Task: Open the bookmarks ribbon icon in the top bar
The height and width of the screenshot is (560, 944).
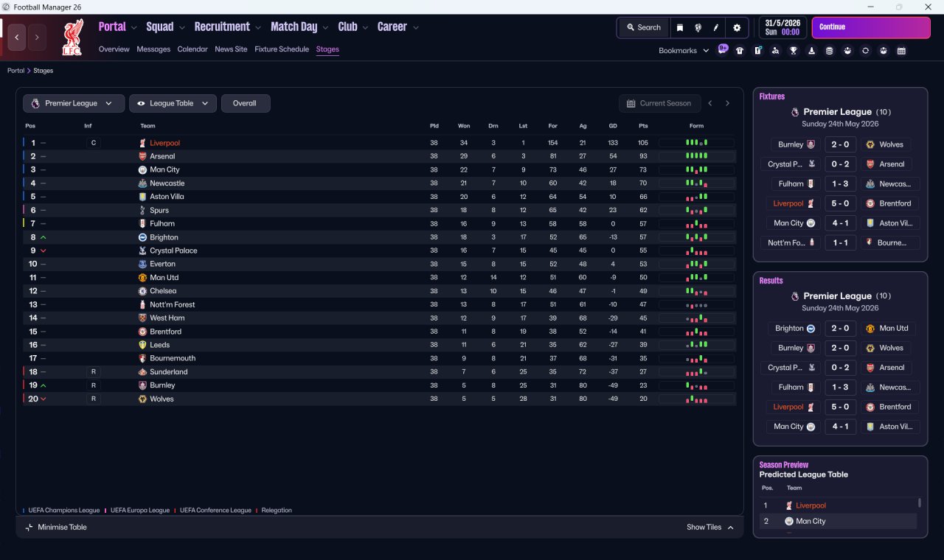Action: tap(680, 27)
